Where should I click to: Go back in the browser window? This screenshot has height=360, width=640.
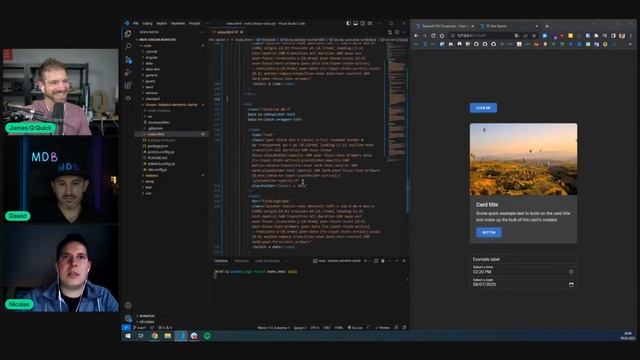[416, 36]
